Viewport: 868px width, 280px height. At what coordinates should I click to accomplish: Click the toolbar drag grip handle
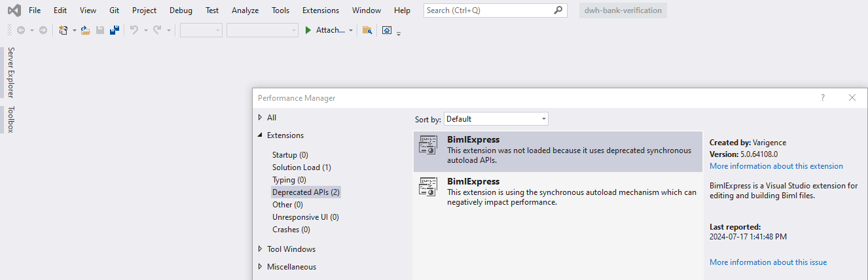coord(9,30)
